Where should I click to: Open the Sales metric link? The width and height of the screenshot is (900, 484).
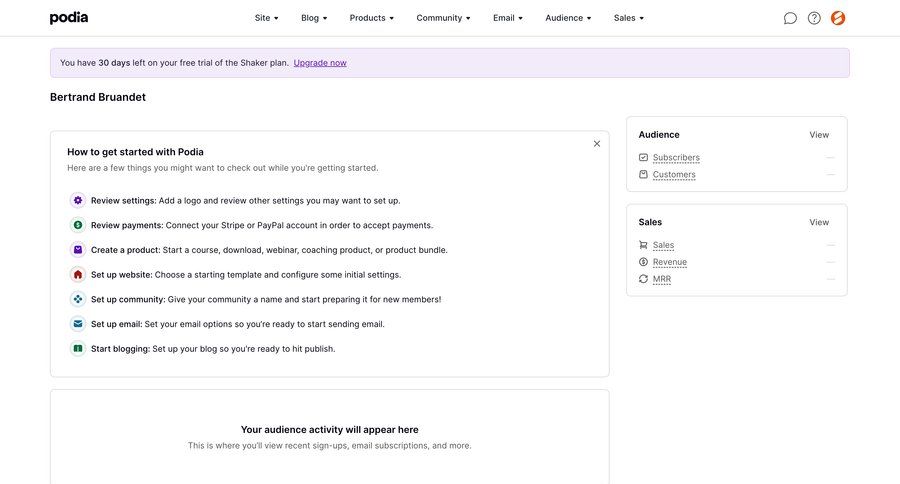pyautogui.click(x=664, y=245)
